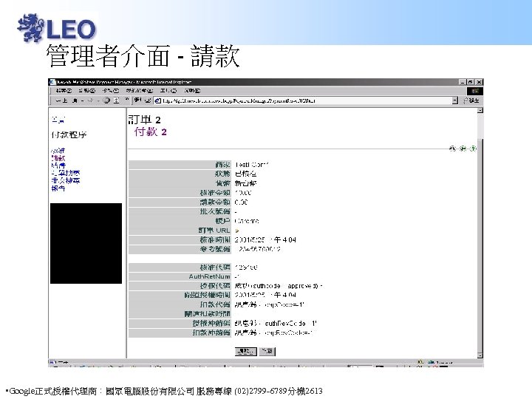Click the 核准時間 date value
This screenshot has height=399, width=532.
(x=265, y=240)
